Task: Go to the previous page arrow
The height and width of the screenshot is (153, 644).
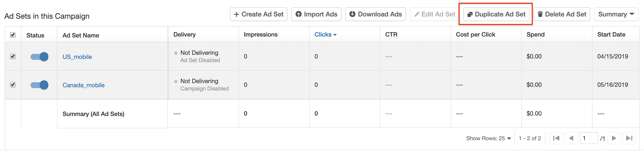Action: [571, 138]
